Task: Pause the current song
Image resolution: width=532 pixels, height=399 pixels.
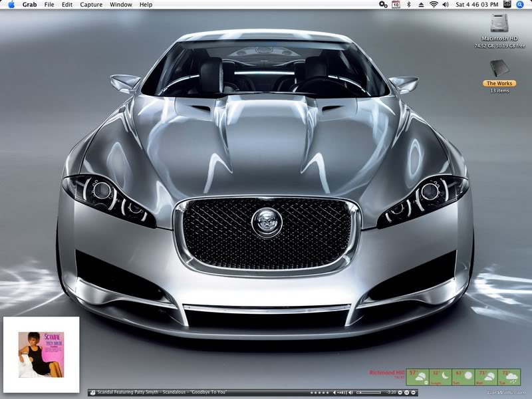Action: pos(406,392)
